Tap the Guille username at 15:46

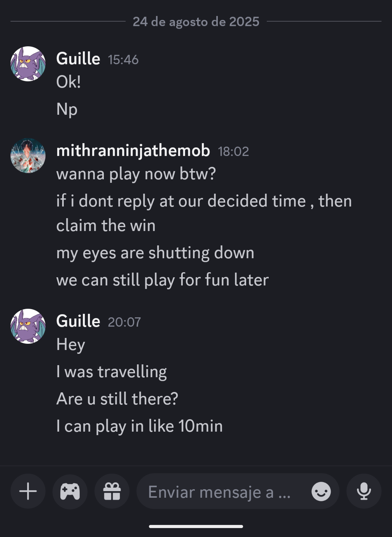78,59
